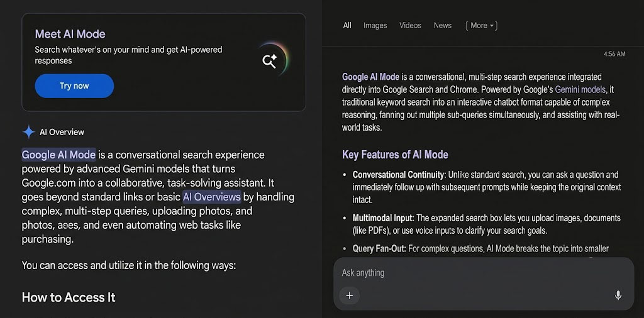Click the AI Mode search sparkle icon
This screenshot has width=644, height=318.
point(270,61)
